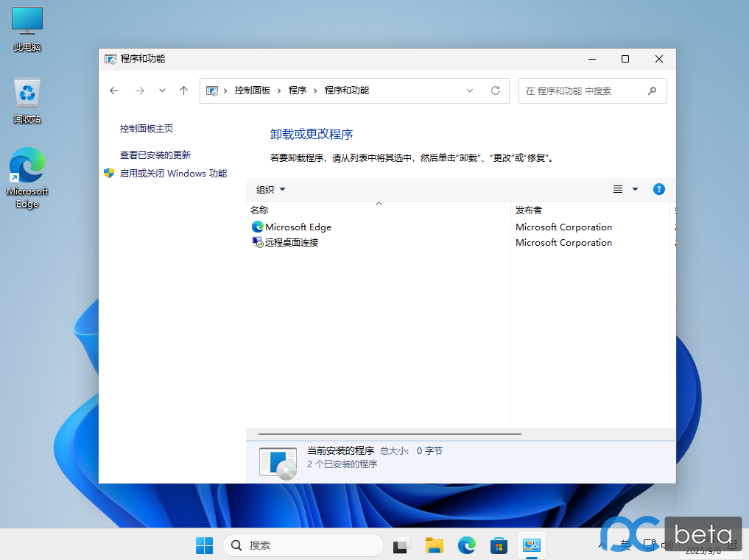
Task: Open 启用或关闭 Windows 功能 link
Action: tap(173, 174)
